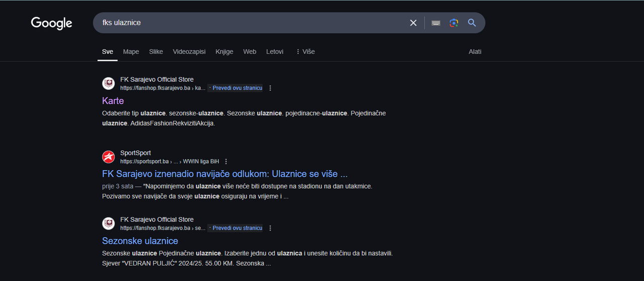
Task: Switch to the Web tab
Action: [x=250, y=51]
